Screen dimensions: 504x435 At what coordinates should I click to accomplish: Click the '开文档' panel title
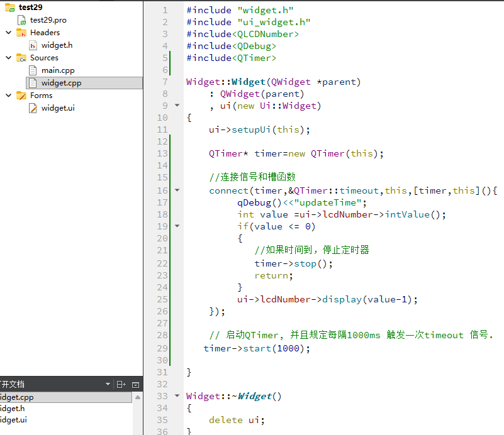12,384
